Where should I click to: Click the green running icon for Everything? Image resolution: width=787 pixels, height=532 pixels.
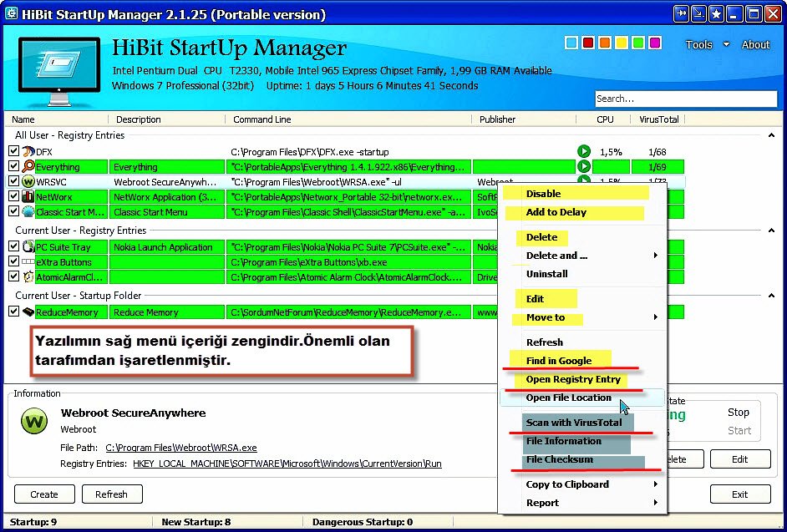584,167
